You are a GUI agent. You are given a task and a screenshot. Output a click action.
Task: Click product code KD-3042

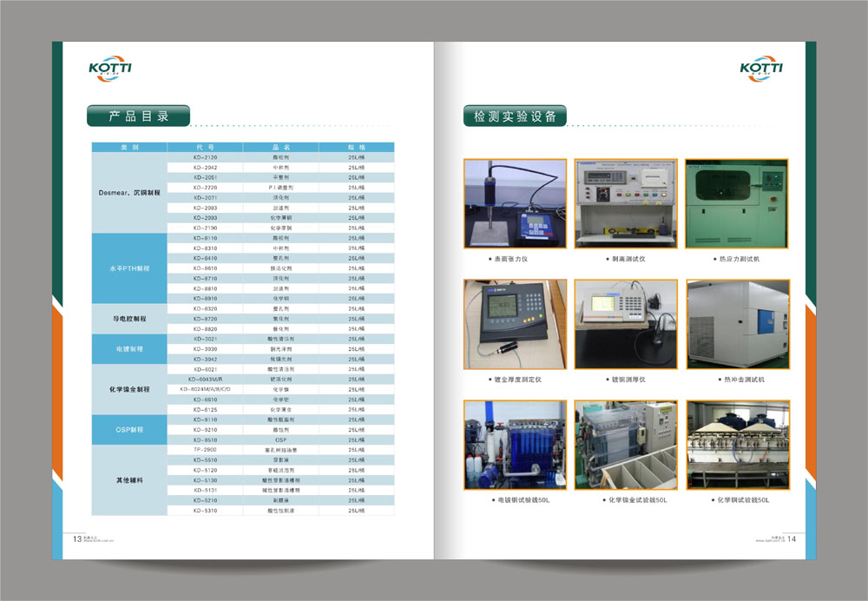pos(206,359)
